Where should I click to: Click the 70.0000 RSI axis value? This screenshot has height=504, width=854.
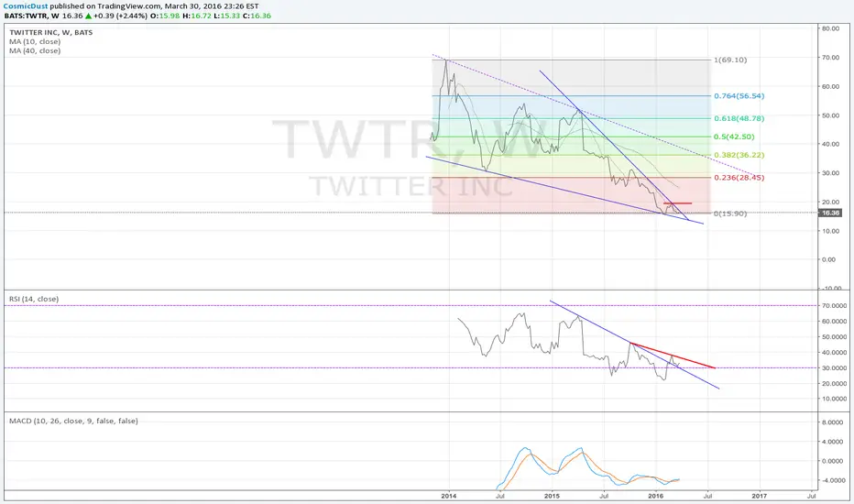834,306
